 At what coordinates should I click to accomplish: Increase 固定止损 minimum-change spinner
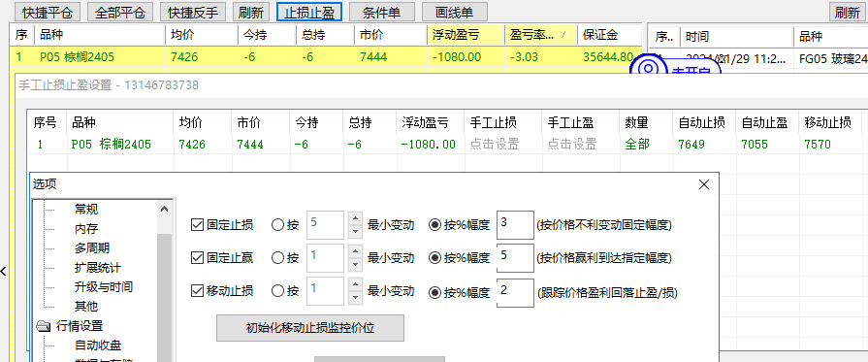click(x=355, y=218)
